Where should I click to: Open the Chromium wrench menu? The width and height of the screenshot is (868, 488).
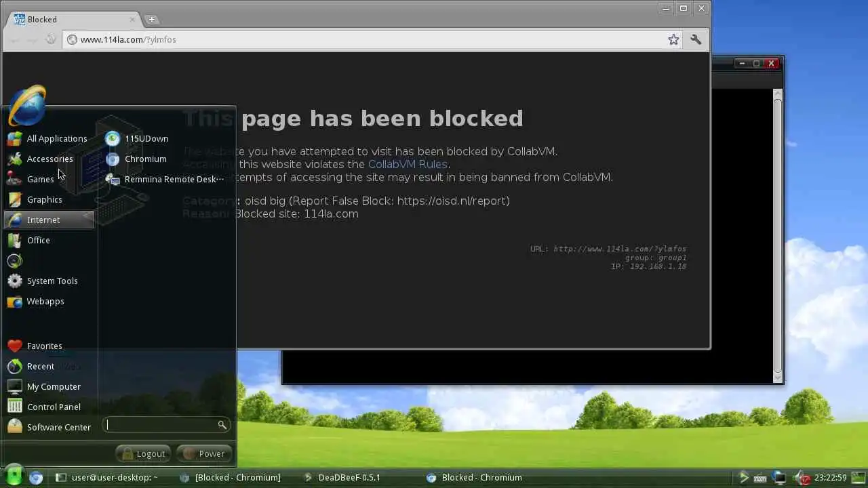pos(696,39)
